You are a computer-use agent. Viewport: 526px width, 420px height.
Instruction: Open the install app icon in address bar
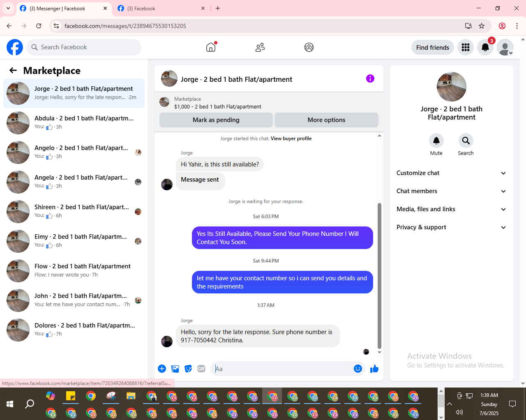point(468,26)
